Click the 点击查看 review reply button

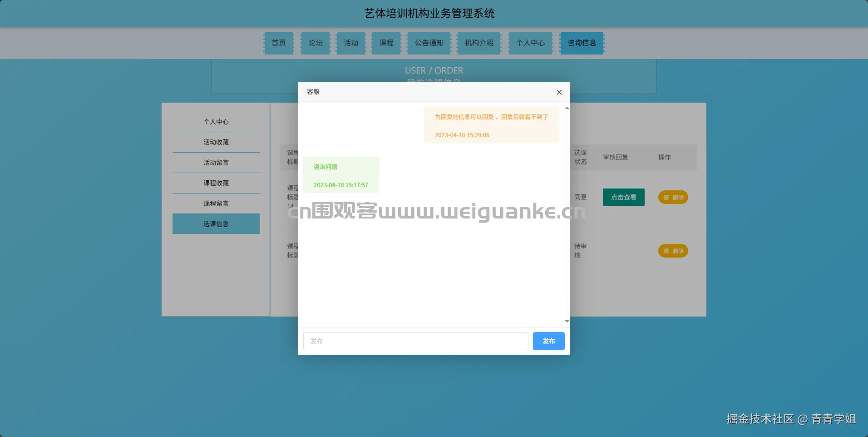click(624, 197)
